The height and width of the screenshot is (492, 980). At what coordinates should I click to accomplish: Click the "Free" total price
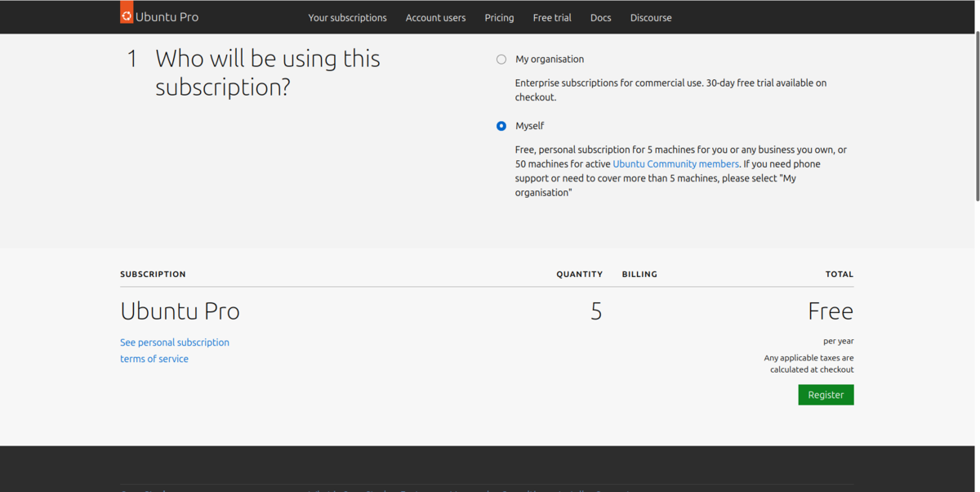click(830, 311)
